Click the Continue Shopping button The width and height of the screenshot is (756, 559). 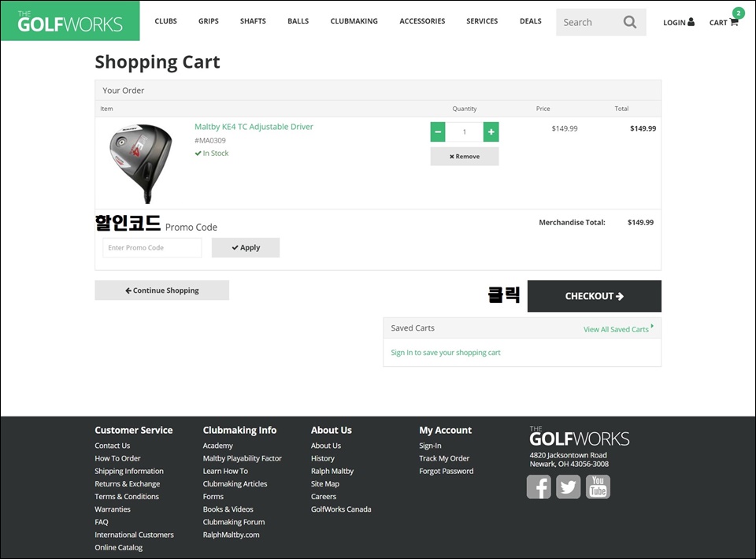pos(162,290)
